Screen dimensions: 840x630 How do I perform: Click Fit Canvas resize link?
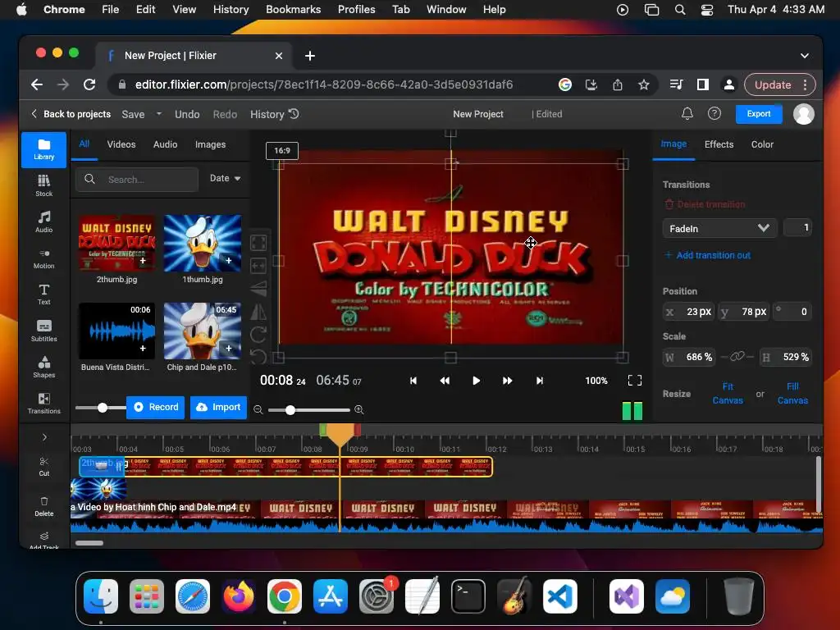pos(728,393)
